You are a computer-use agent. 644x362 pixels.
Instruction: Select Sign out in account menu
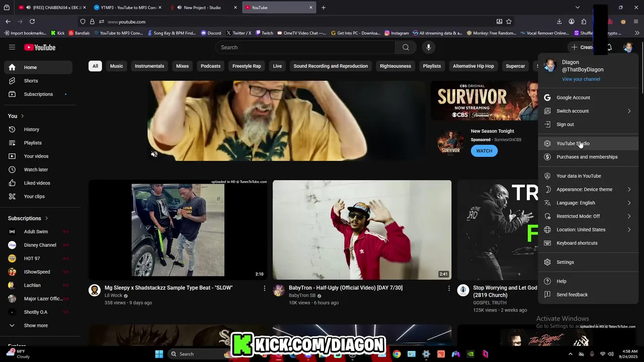[x=588, y=124]
